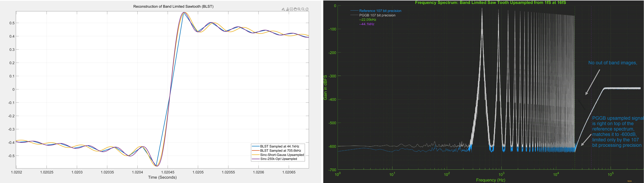This screenshot has width=644, height=183.
Task: Click the --22.05kHz legend entry
Action: point(367,19)
